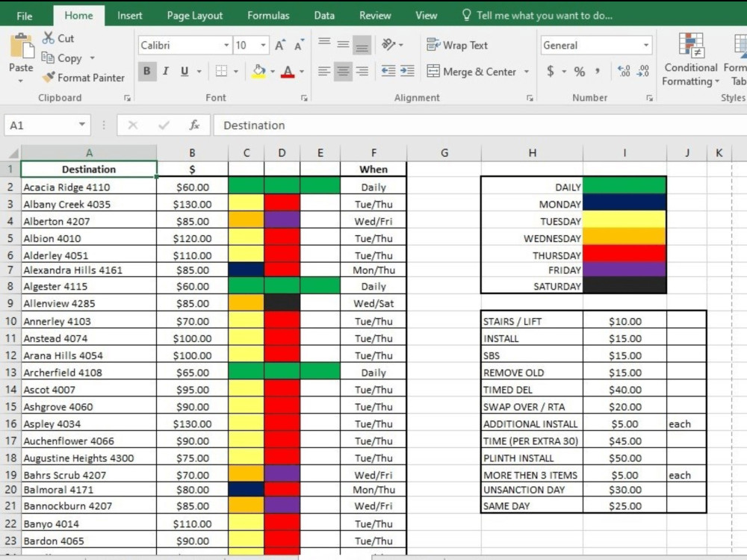The image size is (747, 560).
Task: Decrease cell indent
Action: [388, 71]
